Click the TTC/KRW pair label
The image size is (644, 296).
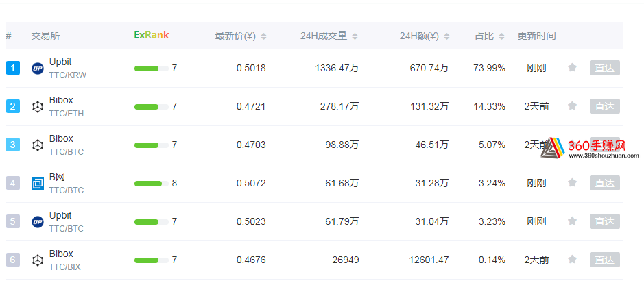pyautogui.click(x=68, y=75)
